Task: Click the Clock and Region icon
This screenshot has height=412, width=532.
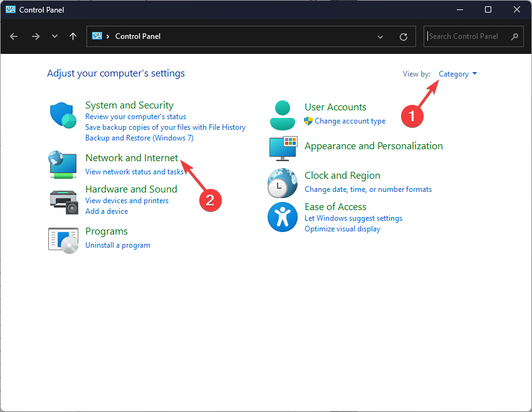Action: tap(283, 183)
